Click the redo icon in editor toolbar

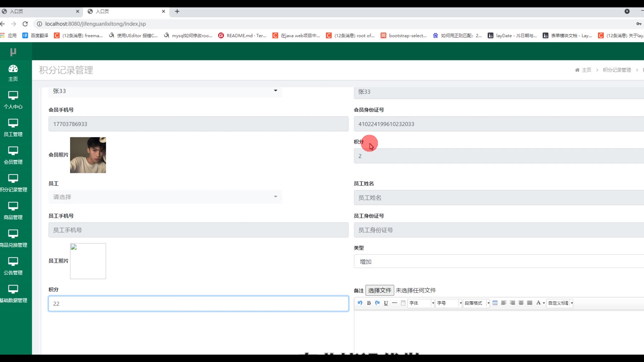click(x=377, y=303)
